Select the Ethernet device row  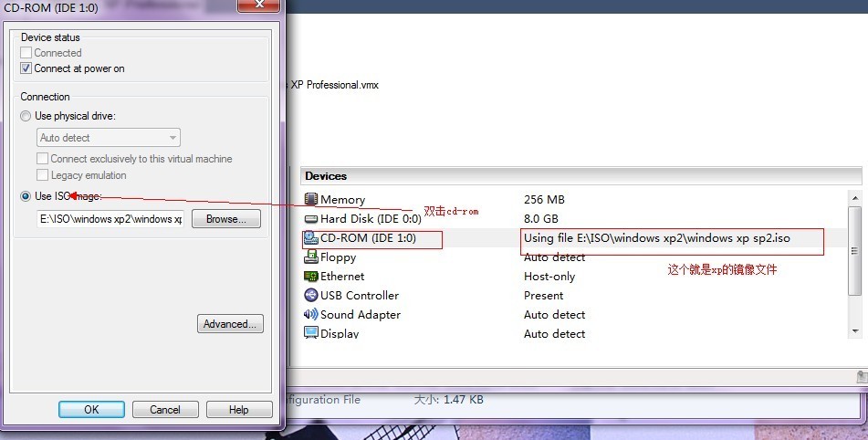coord(342,277)
